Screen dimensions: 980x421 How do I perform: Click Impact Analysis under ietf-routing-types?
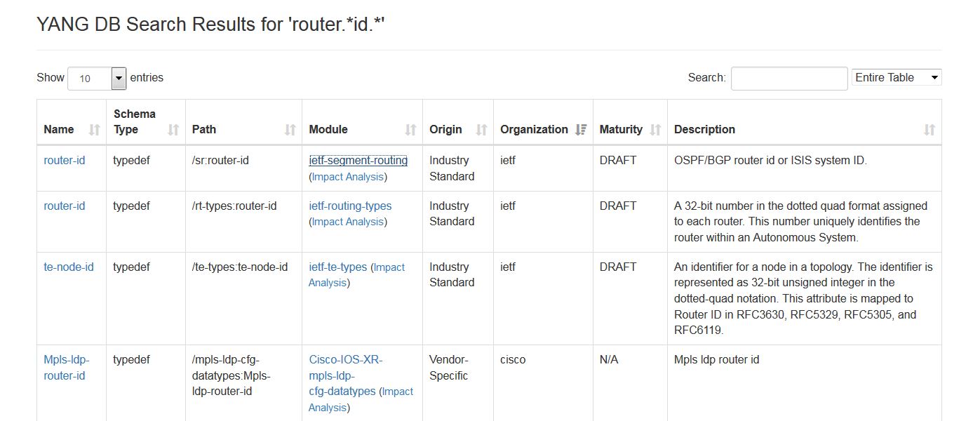point(348,222)
